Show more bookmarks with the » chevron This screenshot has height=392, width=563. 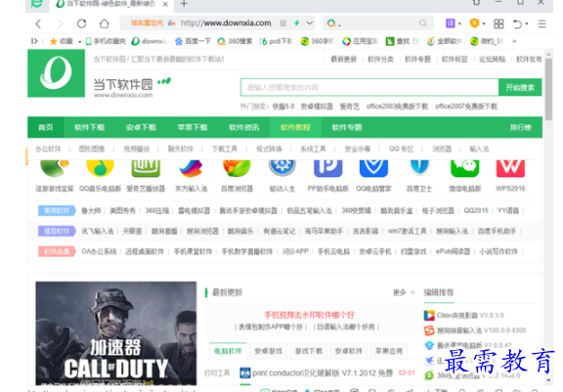click(x=514, y=41)
